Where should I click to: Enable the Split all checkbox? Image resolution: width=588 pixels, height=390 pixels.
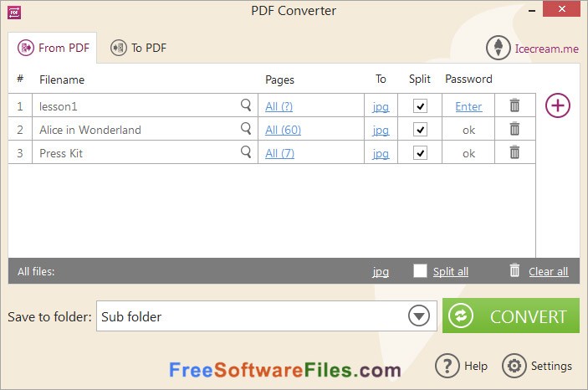[420, 270]
